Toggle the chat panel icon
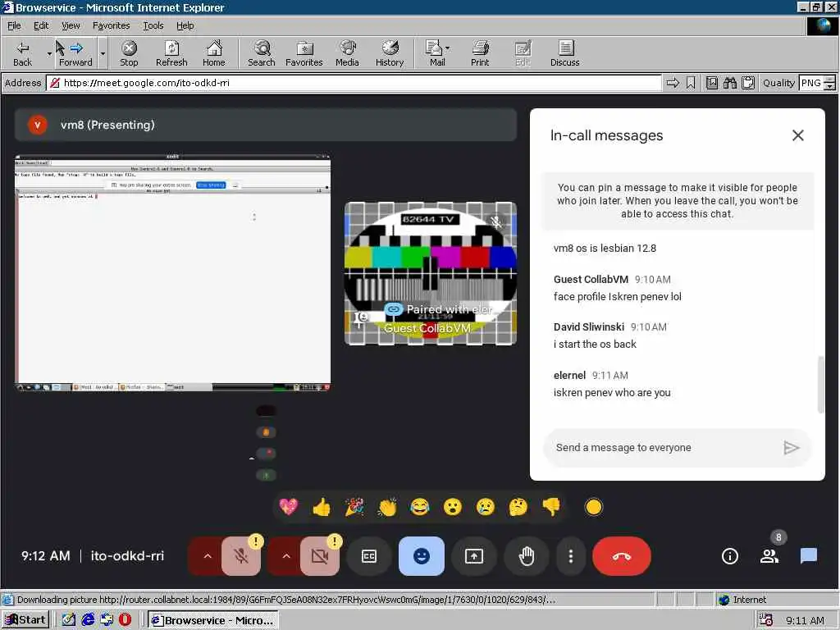 (808, 556)
